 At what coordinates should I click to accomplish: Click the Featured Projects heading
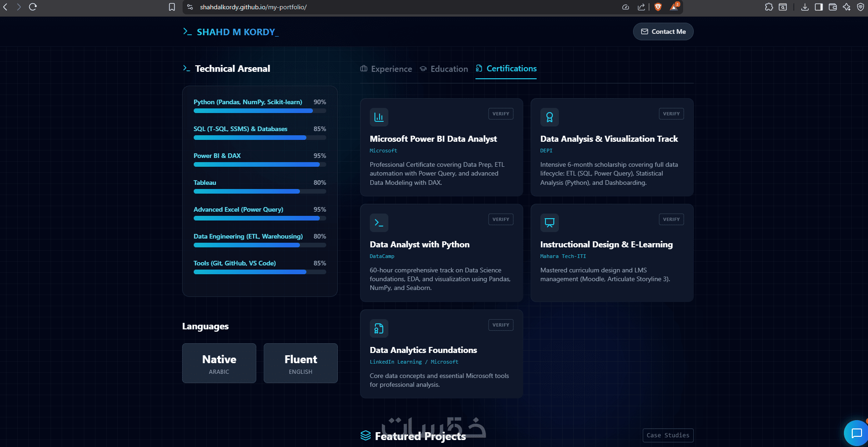(x=420, y=436)
